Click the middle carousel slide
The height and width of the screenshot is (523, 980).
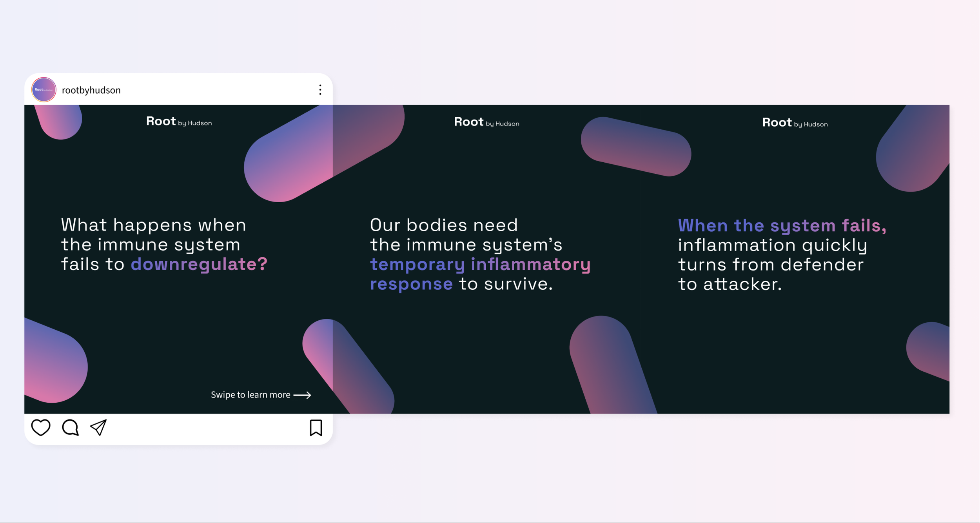pos(486,259)
